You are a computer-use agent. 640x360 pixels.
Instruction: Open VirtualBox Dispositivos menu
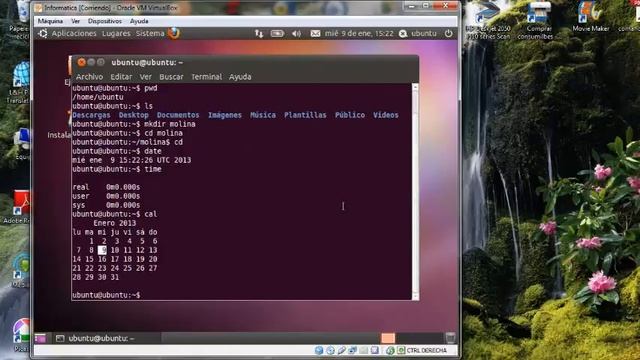point(105,21)
